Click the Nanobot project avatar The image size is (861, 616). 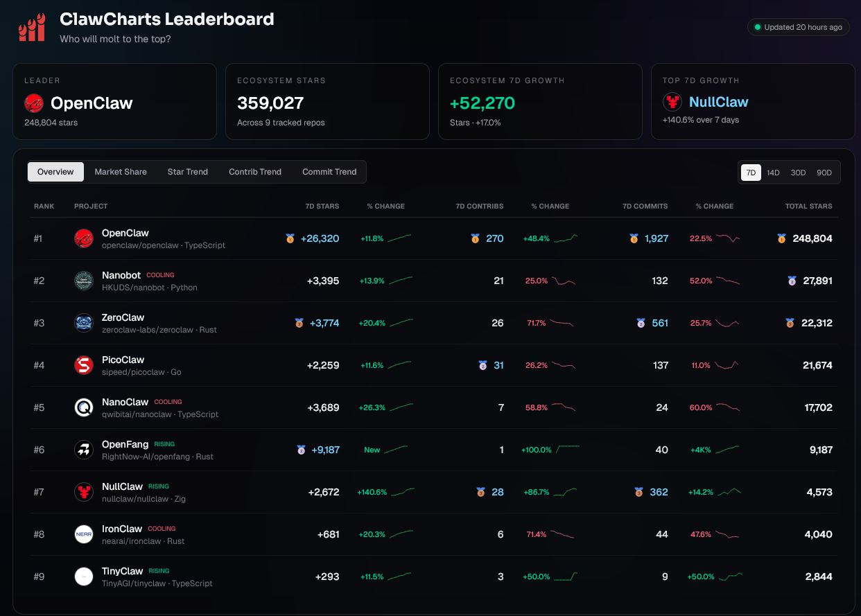tap(84, 281)
